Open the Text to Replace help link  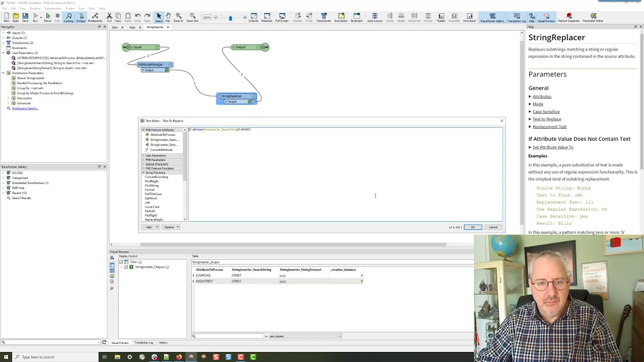547,119
